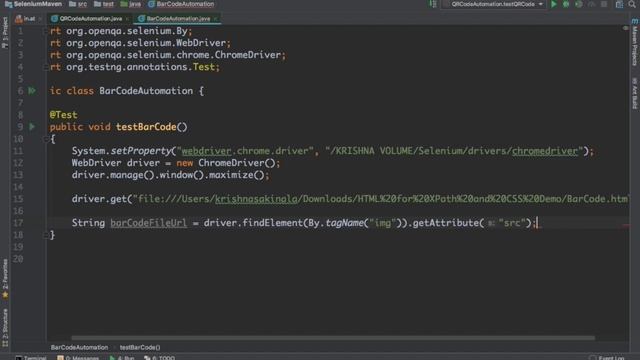Click the red error stripe marker at line 17
640x360 pixels.
(626, 225)
